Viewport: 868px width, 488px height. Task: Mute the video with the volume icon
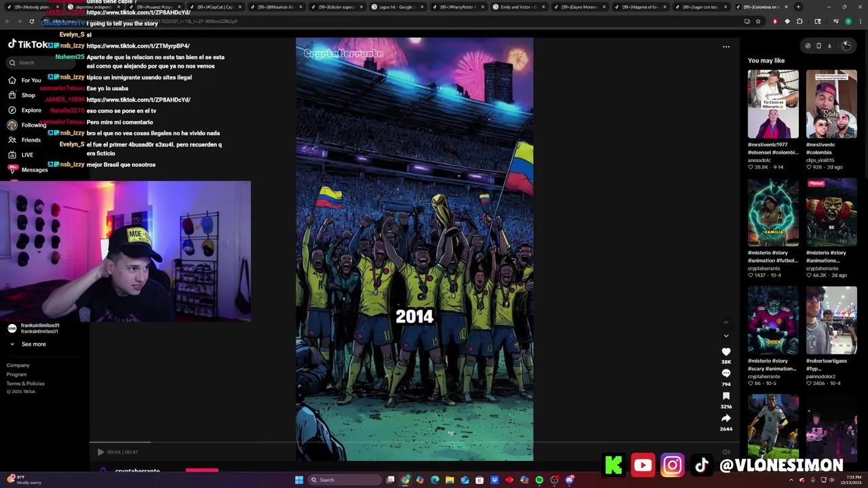(x=726, y=452)
